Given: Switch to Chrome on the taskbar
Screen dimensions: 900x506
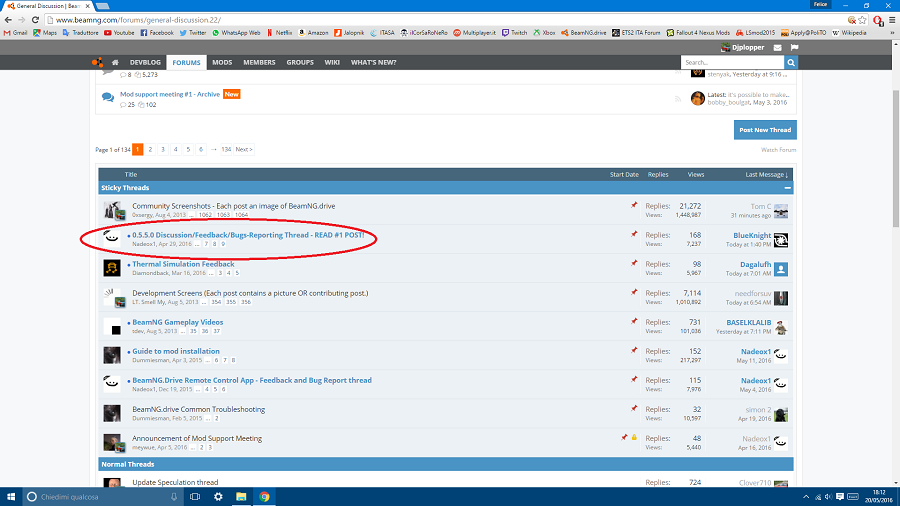Looking at the screenshot, I should point(264,497).
